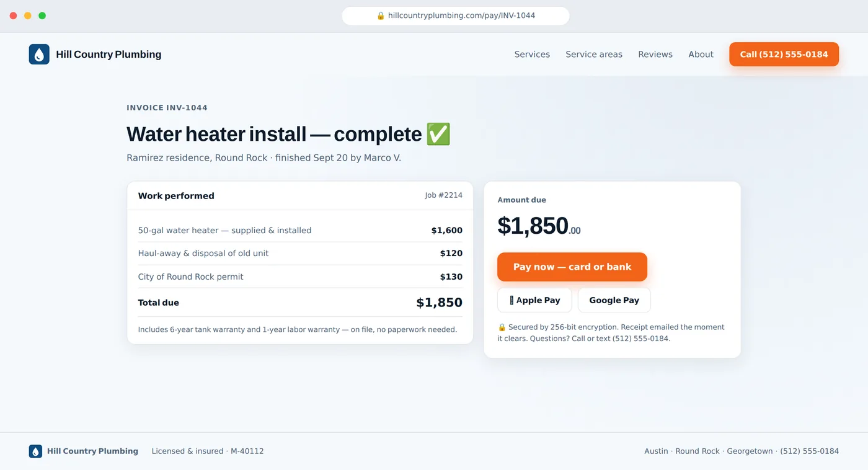
Task: Click the $120 disposal price
Action: (x=451, y=254)
